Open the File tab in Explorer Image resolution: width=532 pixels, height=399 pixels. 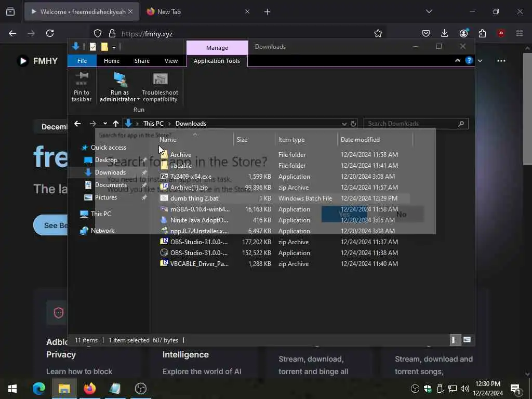82,61
